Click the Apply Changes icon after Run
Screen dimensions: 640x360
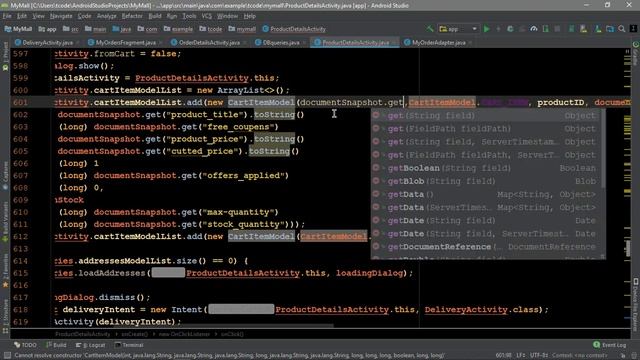498,29
